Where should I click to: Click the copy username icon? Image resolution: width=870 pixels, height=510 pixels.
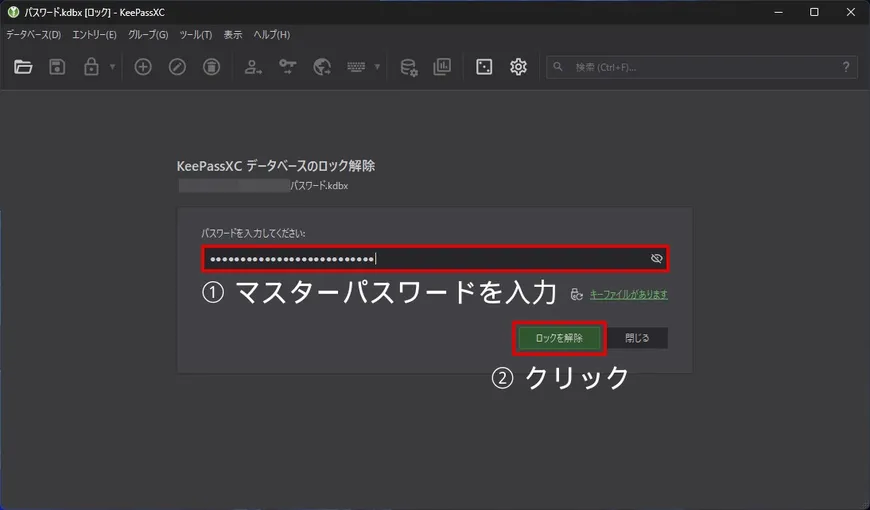point(253,67)
